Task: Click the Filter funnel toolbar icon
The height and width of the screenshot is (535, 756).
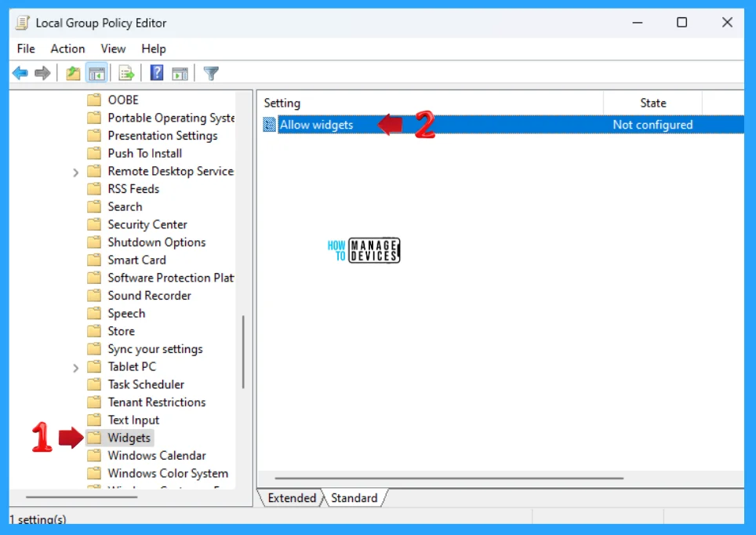Action: tap(211, 73)
